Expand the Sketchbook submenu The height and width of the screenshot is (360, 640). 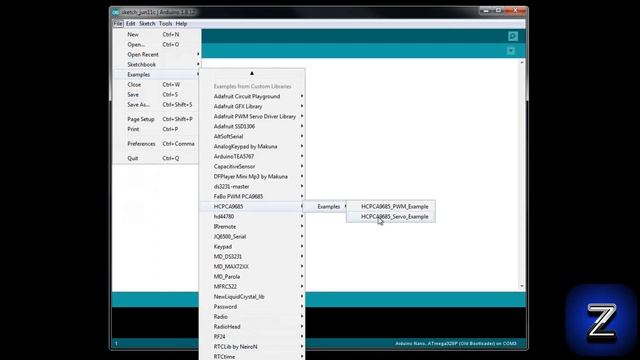[x=157, y=64]
